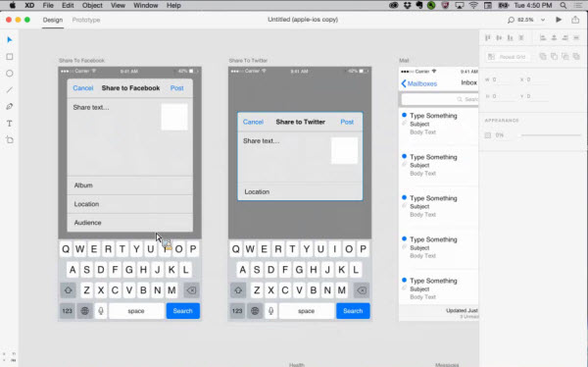Click the align left icon
588x367 pixels.
(x=543, y=37)
